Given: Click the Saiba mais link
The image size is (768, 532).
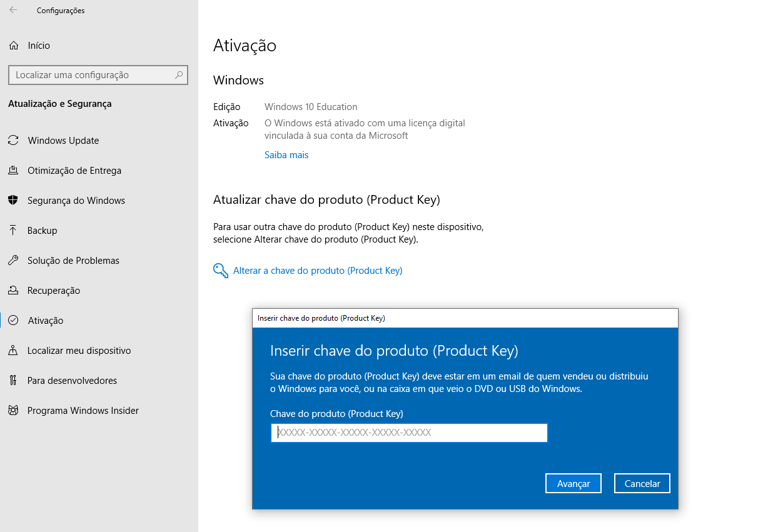Looking at the screenshot, I should pos(286,154).
